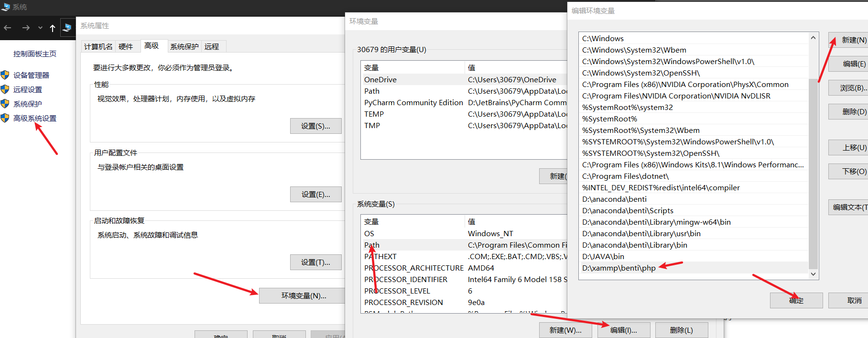868x338 pixels.
Task: Select C:\Windows\System32\OpenSSH\ path entry
Action: [x=694, y=73]
